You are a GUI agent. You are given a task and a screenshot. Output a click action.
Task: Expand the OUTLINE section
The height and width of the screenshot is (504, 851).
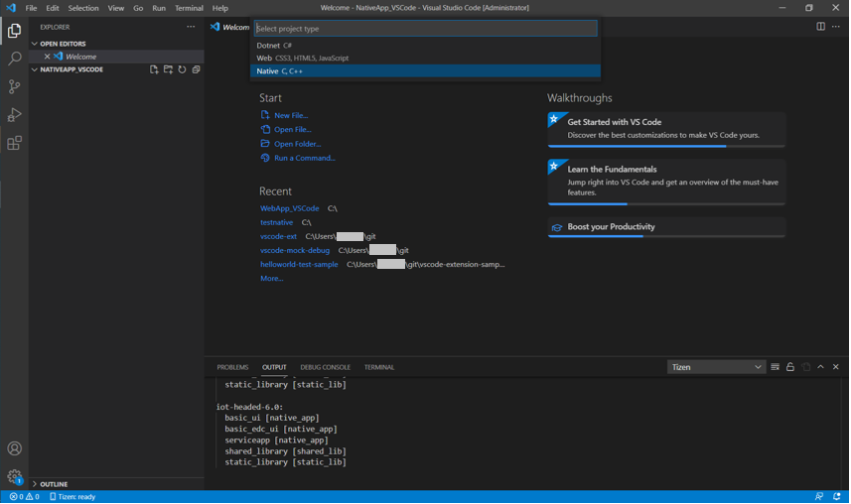54,484
